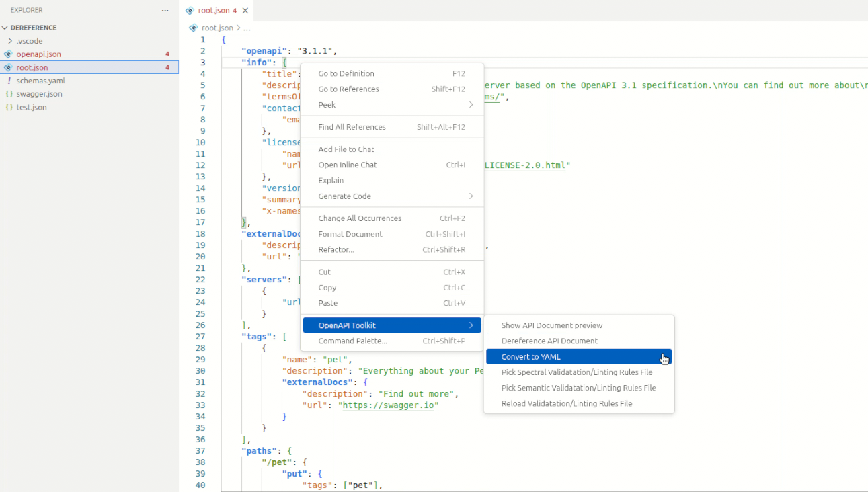Click the OpenAPI icon beside openapi.json
This screenshot has width=868, height=492.
point(8,54)
